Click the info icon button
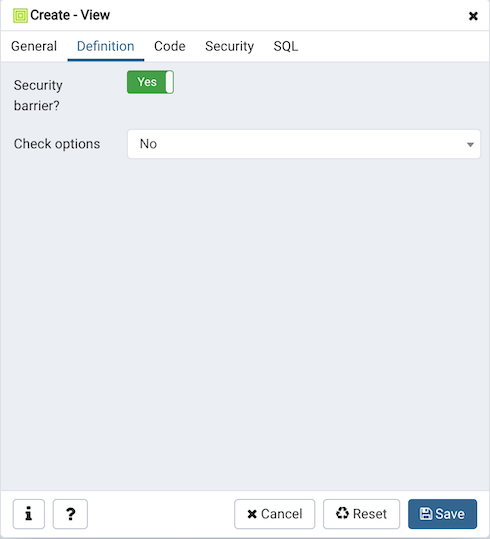Screen dimensions: 490x539 pos(29,514)
